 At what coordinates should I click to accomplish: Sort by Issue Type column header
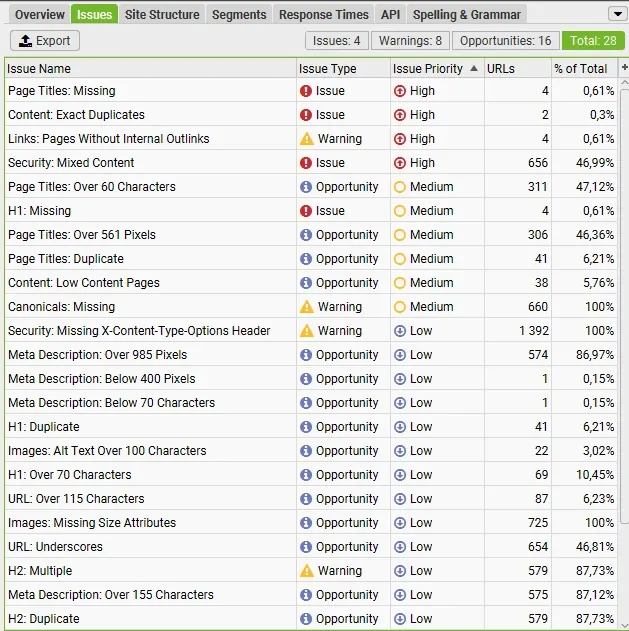[x=343, y=68]
